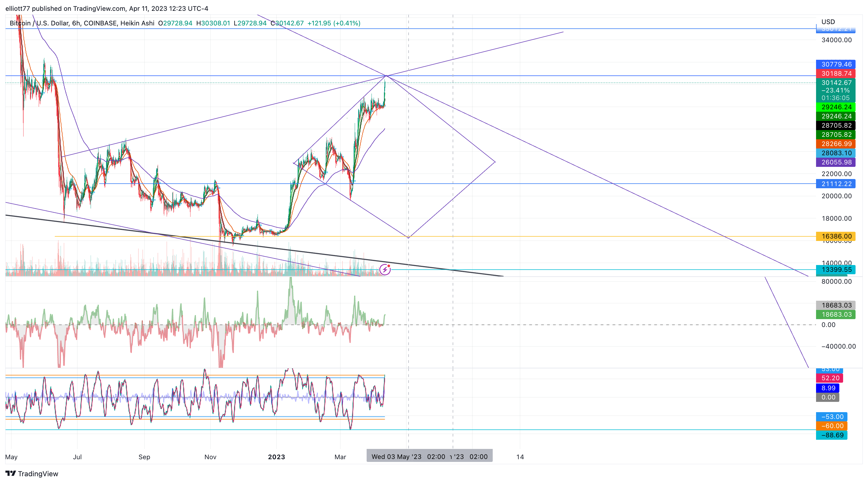The height and width of the screenshot is (483, 868).
Task: Click the cyan -88.69 level label
Action: tap(832, 435)
